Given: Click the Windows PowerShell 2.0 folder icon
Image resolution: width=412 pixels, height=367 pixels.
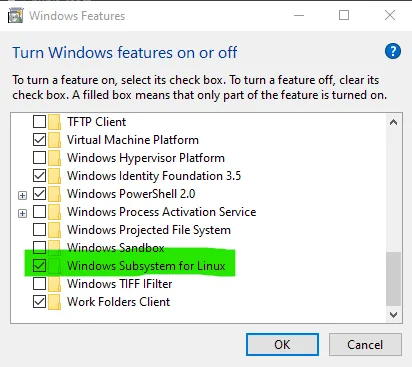Looking at the screenshot, I should [54, 194].
